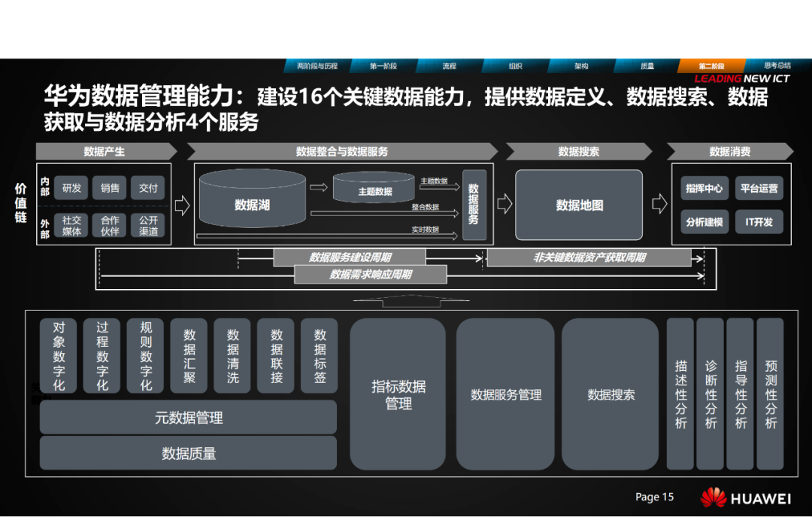This screenshot has height=520, width=812.
Task: Open the 两阶段与历程 tab
Action: [317, 66]
